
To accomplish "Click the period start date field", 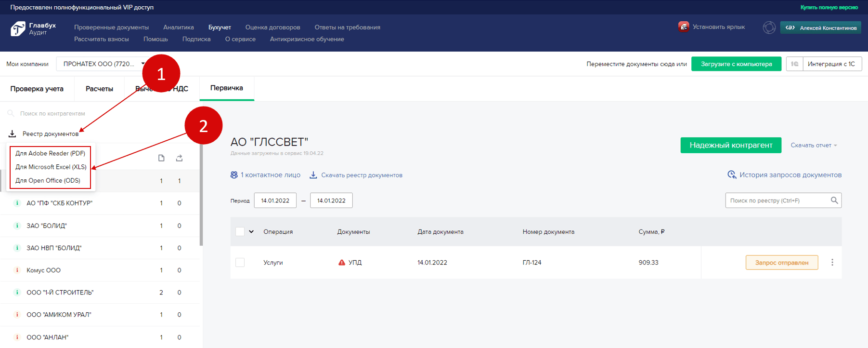I will click(275, 201).
